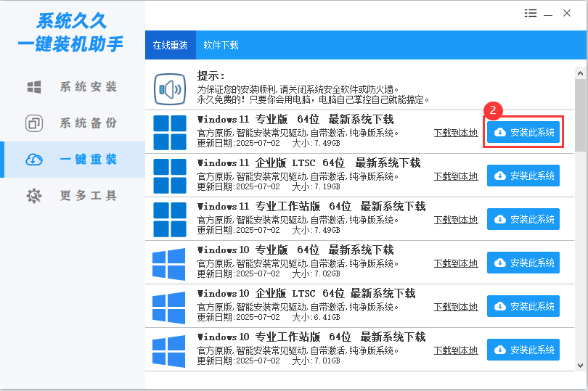
Task: Click the Windows 10 专业工作站版 logo icon
Action: pyautogui.click(x=169, y=350)
